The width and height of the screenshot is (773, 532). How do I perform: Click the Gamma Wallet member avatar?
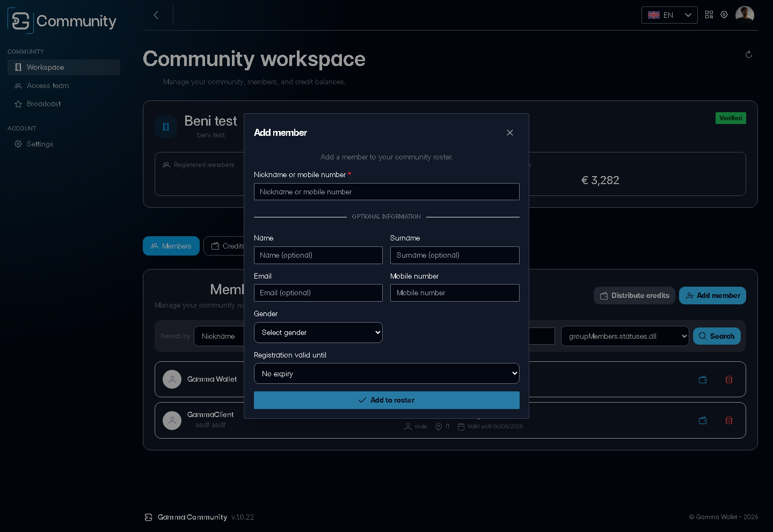point(172,380)
